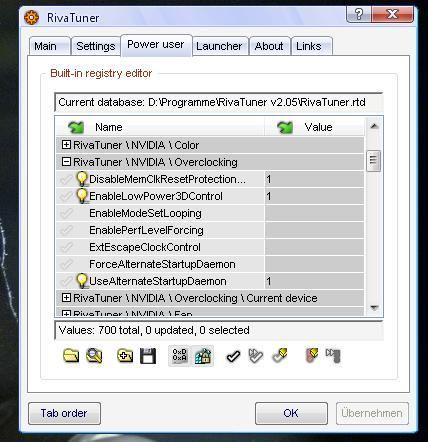Click the Tab order button
Image resolution: width=428 pixels, height=442 pixels.
pyautogui.click(x=64, y=413)
